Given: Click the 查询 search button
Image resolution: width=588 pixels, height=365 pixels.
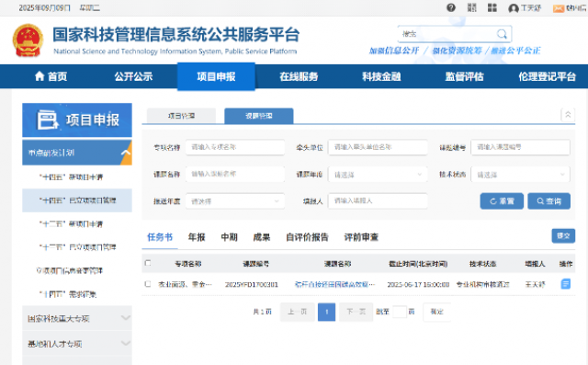Looking at the screenshot, I should pos(549,201).
